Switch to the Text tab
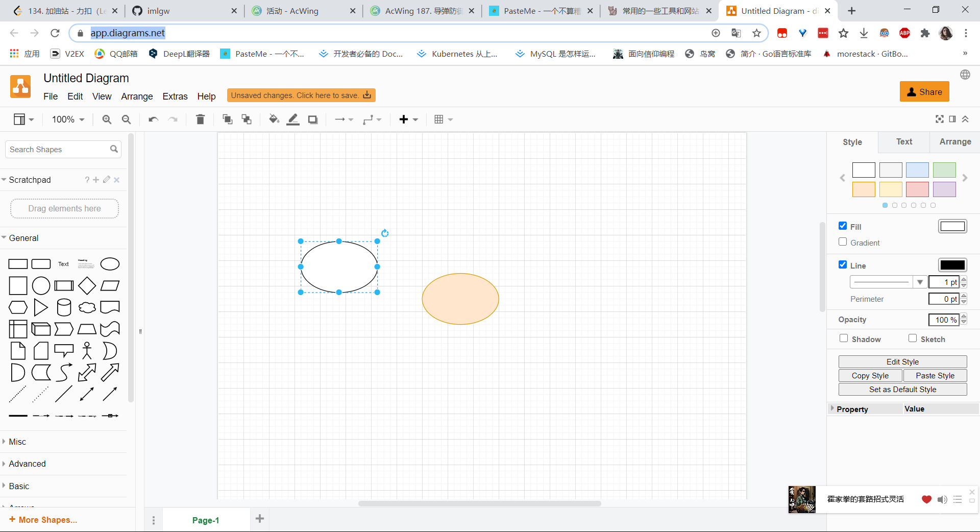The width and height of the screenshot is (980, 532). pos(904,142)
